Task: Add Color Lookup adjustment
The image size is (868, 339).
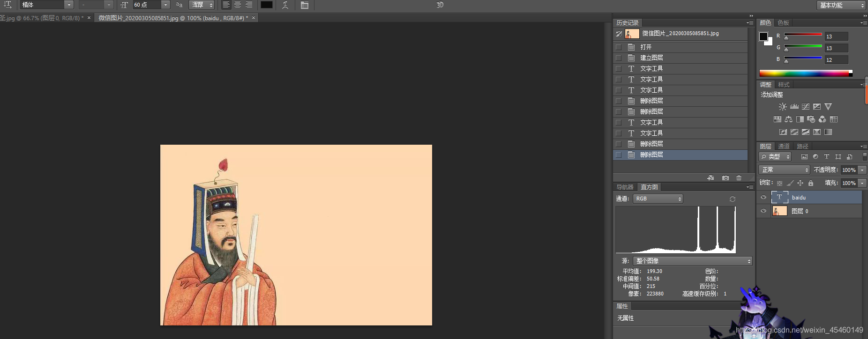Action: (x=834, y=119)
